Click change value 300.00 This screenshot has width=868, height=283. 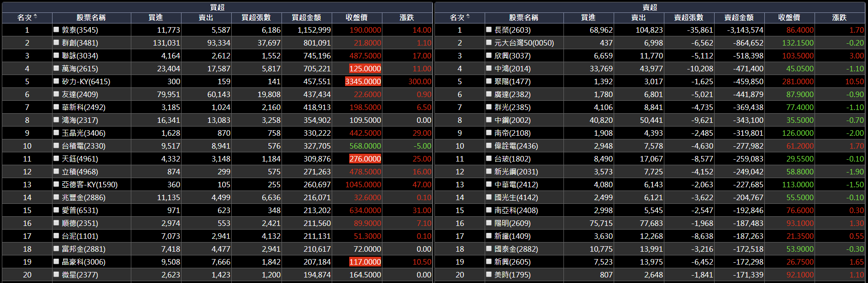(420, 81)
